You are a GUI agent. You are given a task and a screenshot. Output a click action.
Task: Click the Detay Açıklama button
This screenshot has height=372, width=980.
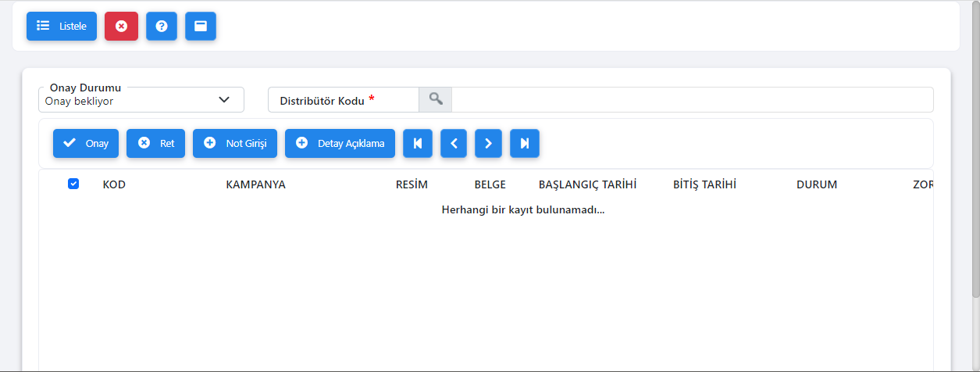pyautogui.click(x=340, y=143)
